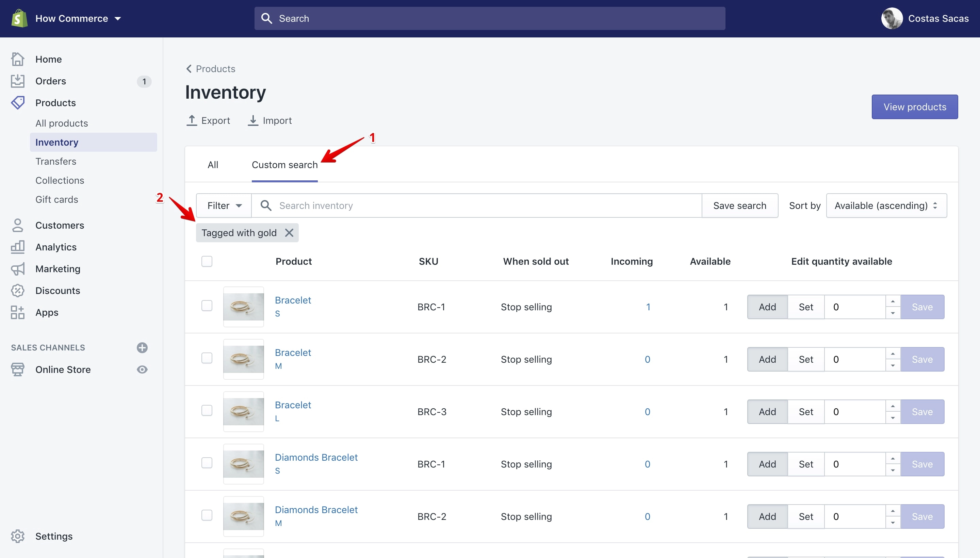Select Add mode for Bracelet M row
This screenshot has width=980, height=558.
[767, 359]
